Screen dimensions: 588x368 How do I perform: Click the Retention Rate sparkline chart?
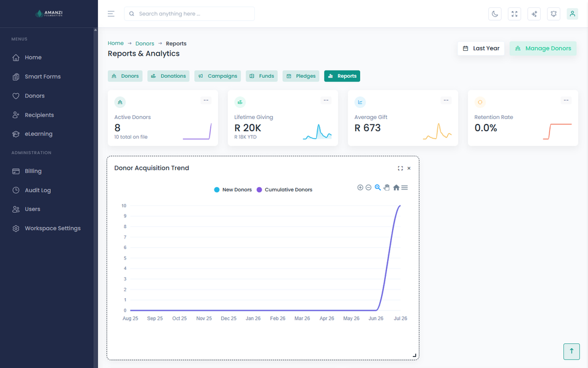(x=557, y=131)
